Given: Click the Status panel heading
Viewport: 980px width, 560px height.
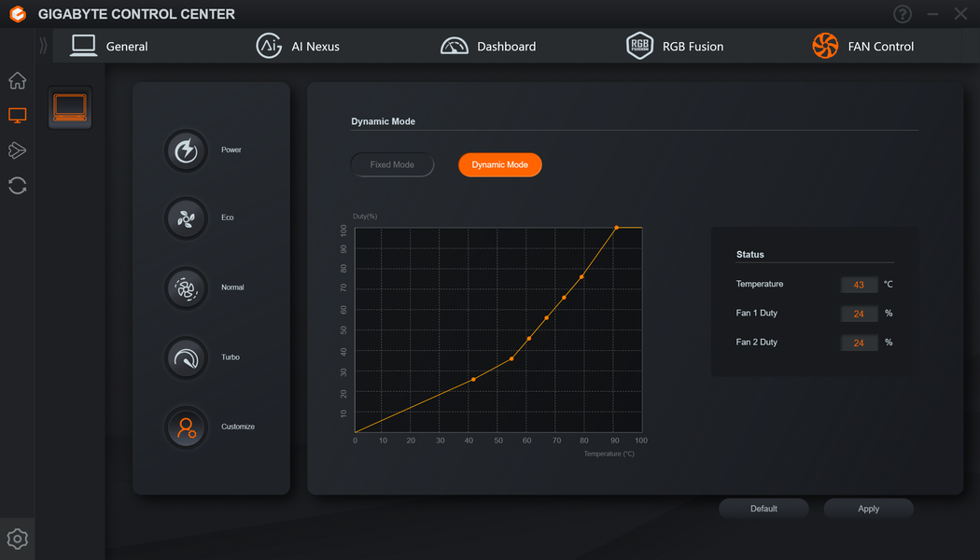Looking at the screenshot, I should pos(750,255).
